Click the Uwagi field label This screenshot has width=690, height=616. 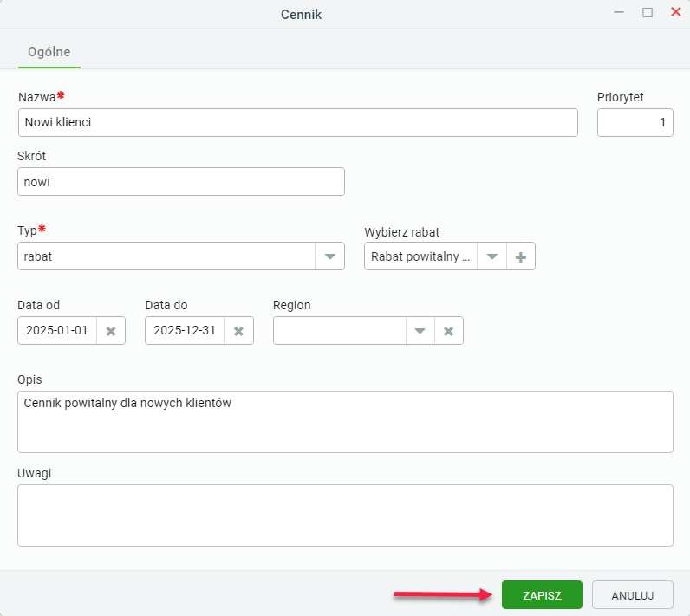[x=35, y=473]
